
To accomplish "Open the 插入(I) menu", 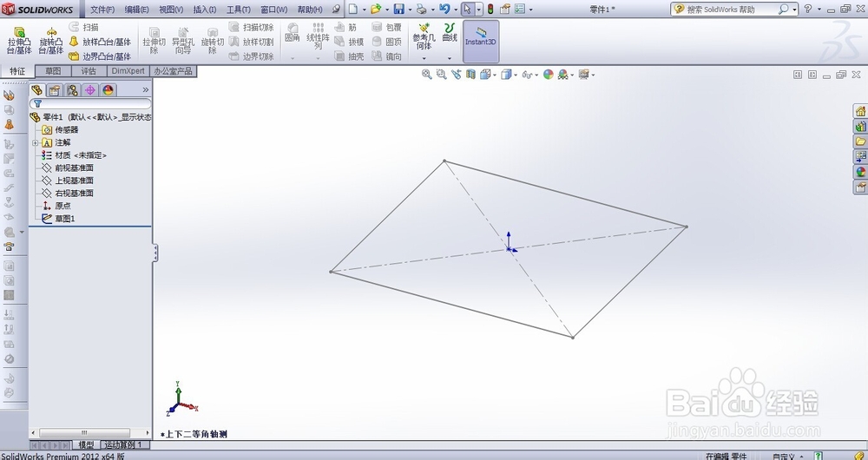I will (204, 10).
